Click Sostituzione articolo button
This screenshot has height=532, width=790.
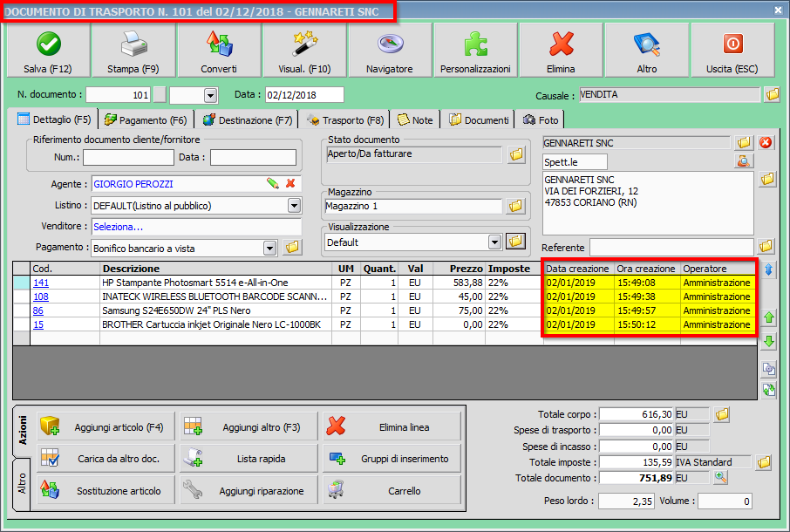pyautogui.click(x=106, y=490)
